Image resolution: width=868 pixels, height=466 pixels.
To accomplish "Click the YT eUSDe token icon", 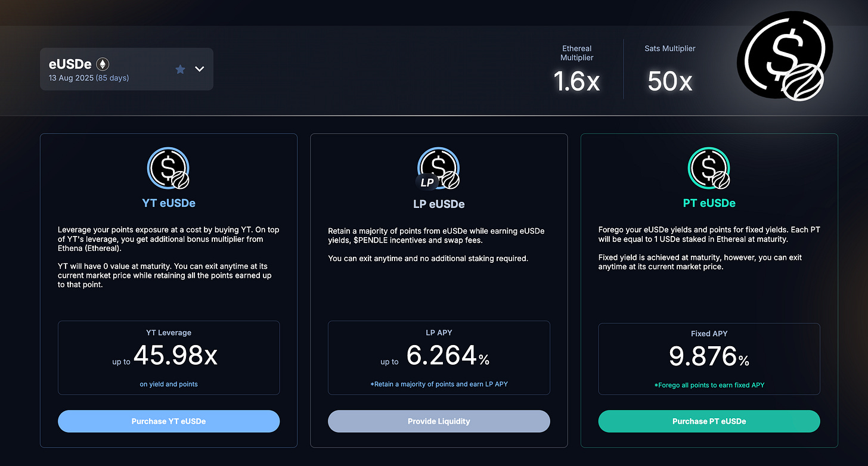I will (x=169, y=168).
